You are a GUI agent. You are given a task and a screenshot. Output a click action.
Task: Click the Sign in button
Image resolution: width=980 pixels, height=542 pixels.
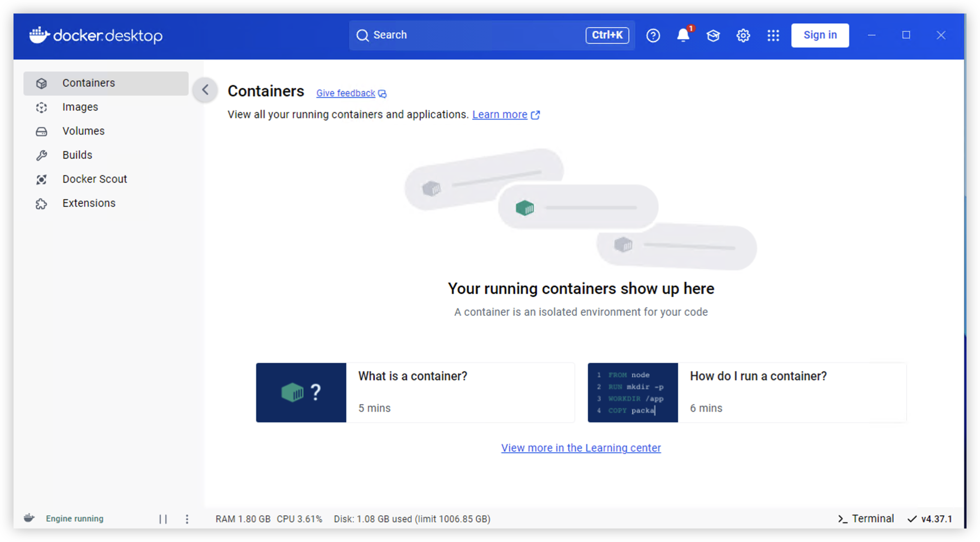coord(820,35)
